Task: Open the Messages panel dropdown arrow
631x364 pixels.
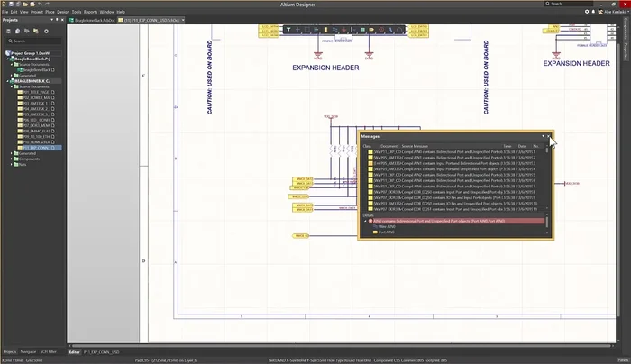Action: click(543, 137)
